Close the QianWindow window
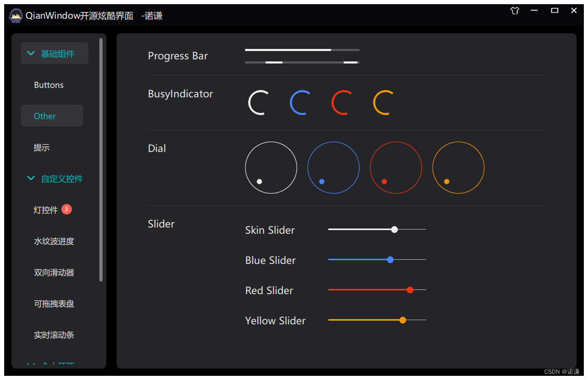588x380 pixels. (574, 10)
